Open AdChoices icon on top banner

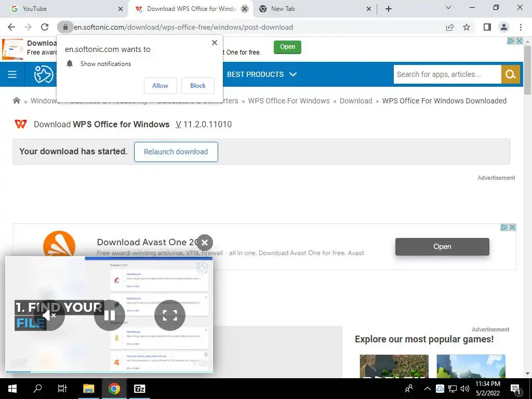(x=511, y=41)
